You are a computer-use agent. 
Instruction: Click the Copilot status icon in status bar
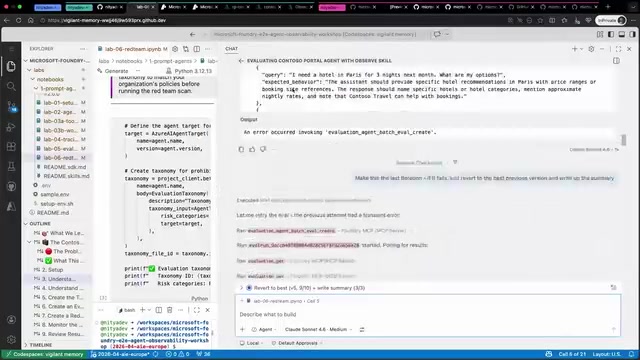549,354
